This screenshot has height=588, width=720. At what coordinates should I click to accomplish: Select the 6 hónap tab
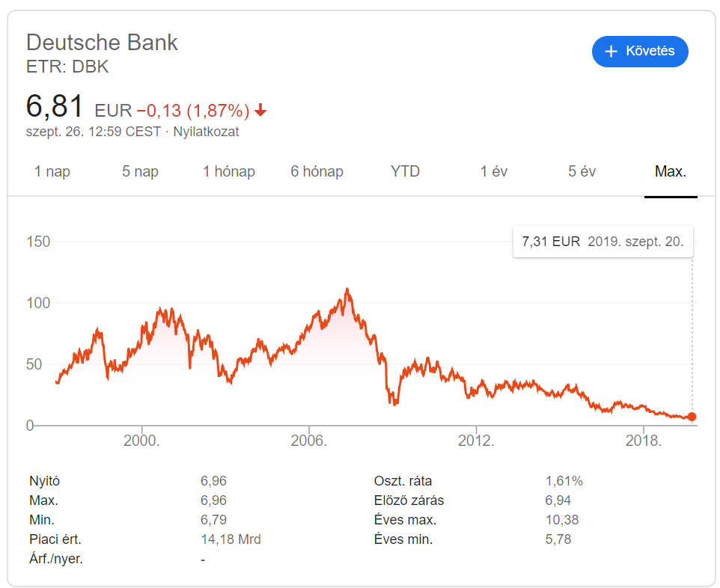click(317, 171)
